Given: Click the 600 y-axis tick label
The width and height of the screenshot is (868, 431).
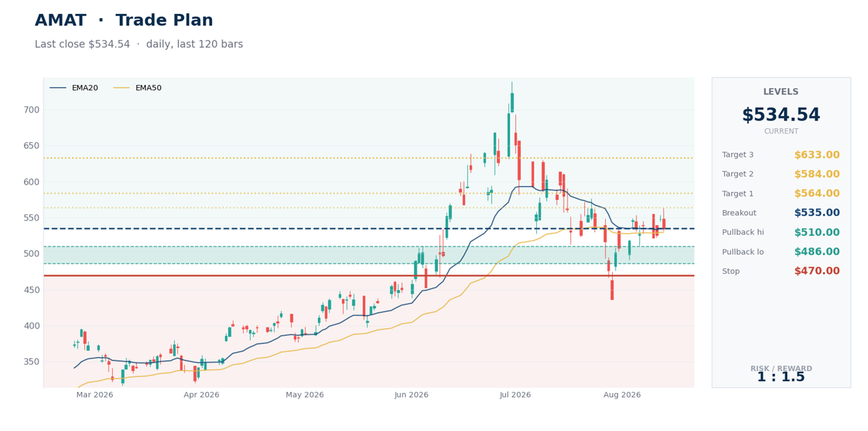Looking at the screenshot, I should tap(32, 182).
